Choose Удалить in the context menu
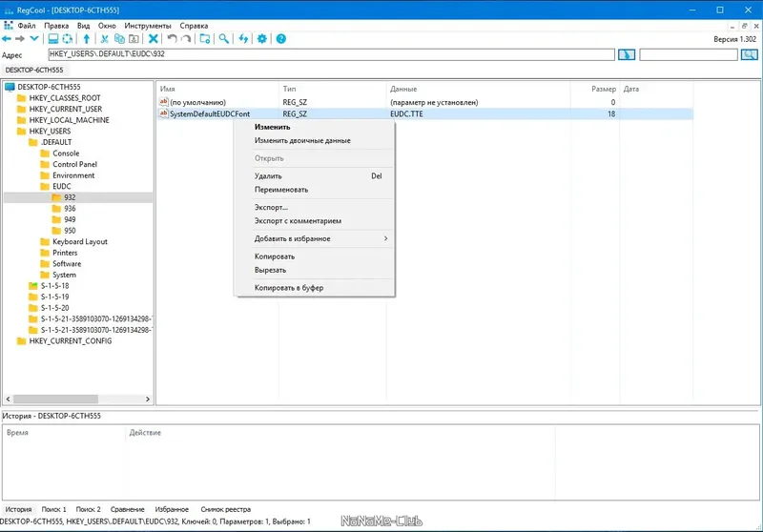This screenshot has height=532, width=763. [x=315, y=176]
